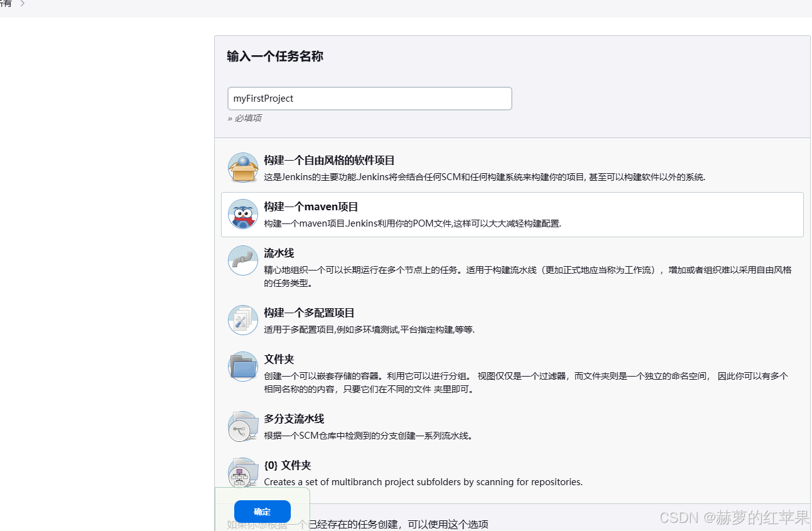Focus the task name field containing myFirstProject
Image resolution: width=812 pixels, height=531 pixels.
[x=369, y=99]
